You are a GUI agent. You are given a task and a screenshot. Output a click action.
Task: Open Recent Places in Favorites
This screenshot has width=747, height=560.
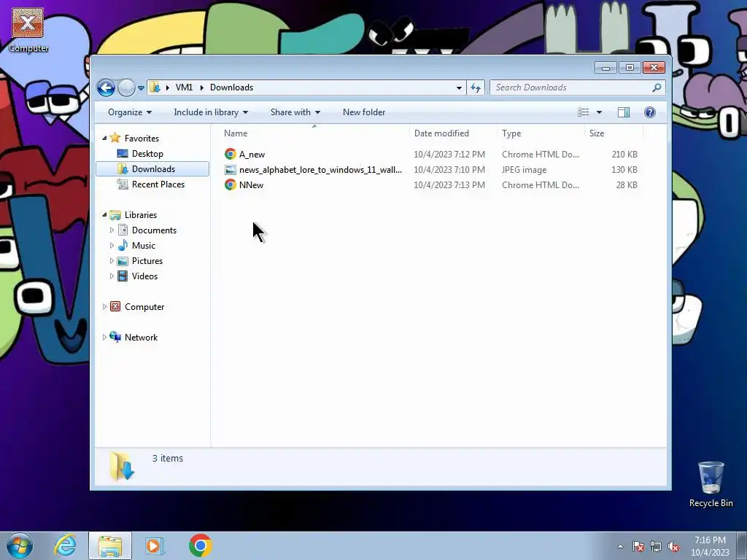[x=158, y=184]
